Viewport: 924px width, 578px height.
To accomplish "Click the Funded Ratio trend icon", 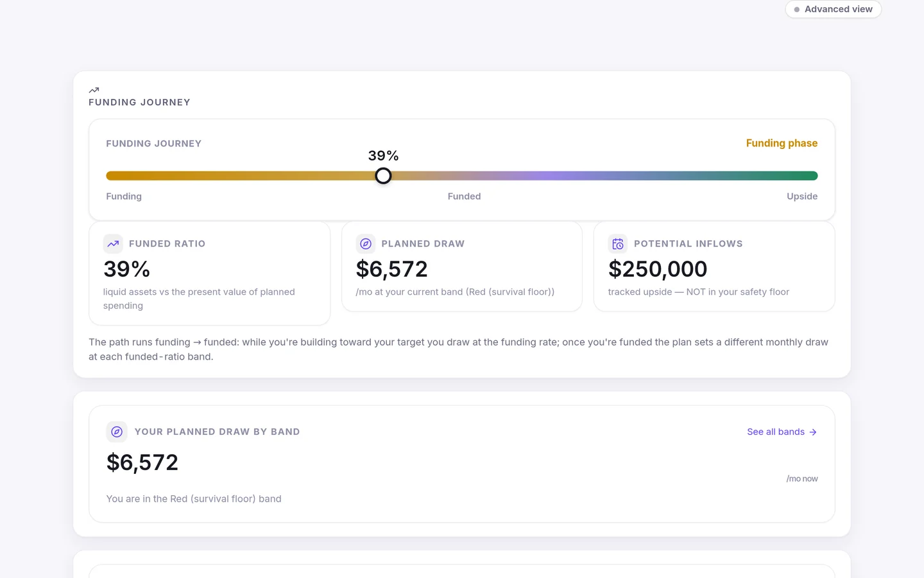I will [113, 244].
